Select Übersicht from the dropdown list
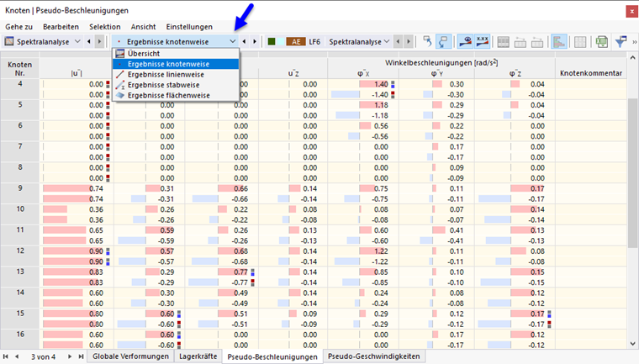639x364 pixels. (x=176, y=54)
